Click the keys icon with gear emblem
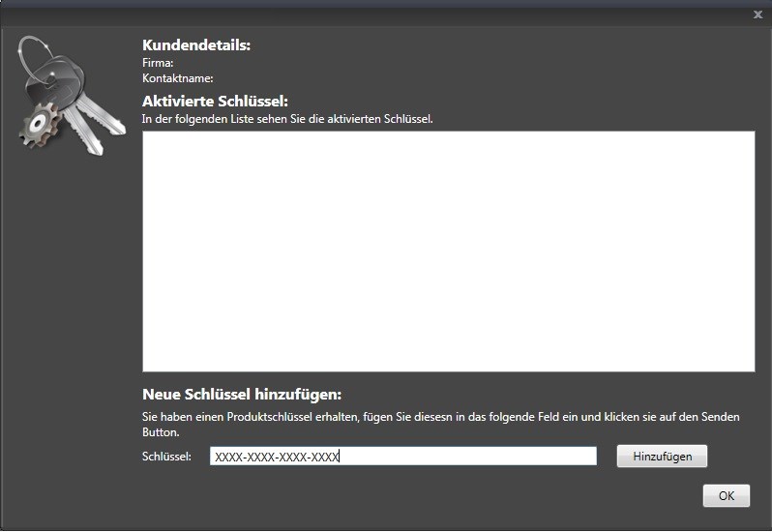Image resolution: width=772 pixels, height=532 pixels. pyautogui.click(x=68, y=97)
